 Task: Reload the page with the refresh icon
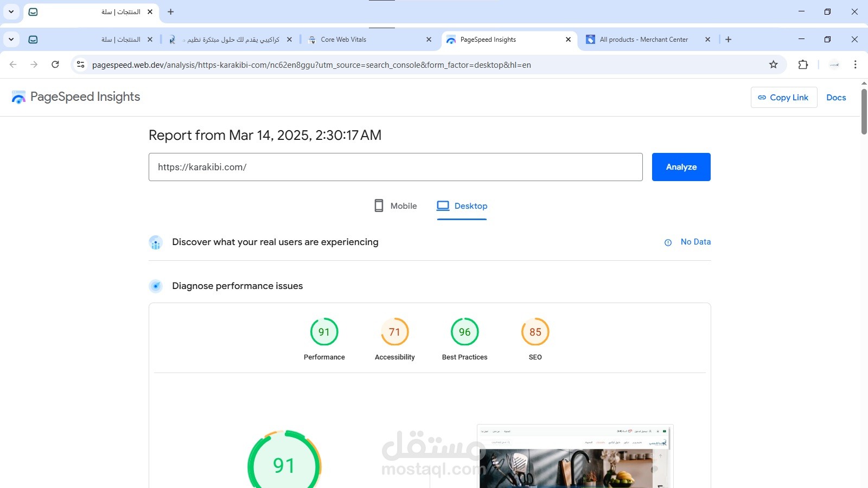55,65
